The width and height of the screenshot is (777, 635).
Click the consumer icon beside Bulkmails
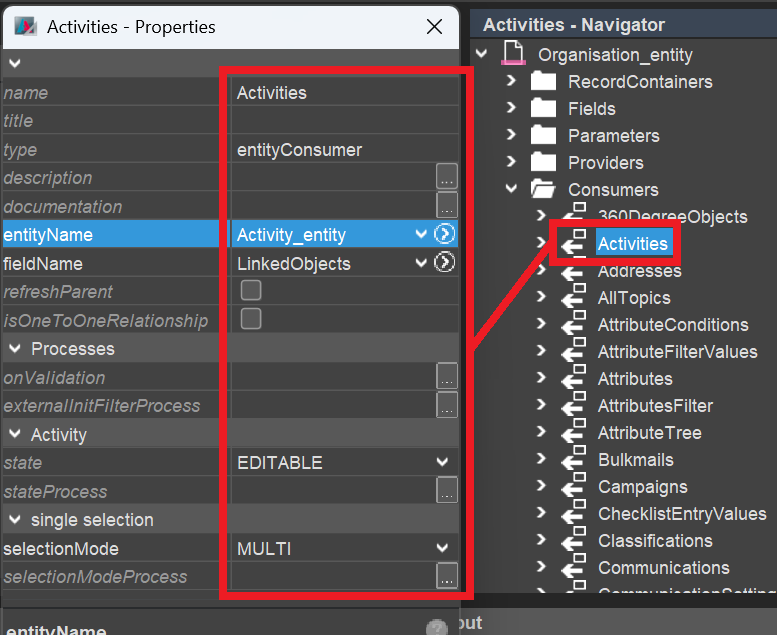tap(572, 460)
